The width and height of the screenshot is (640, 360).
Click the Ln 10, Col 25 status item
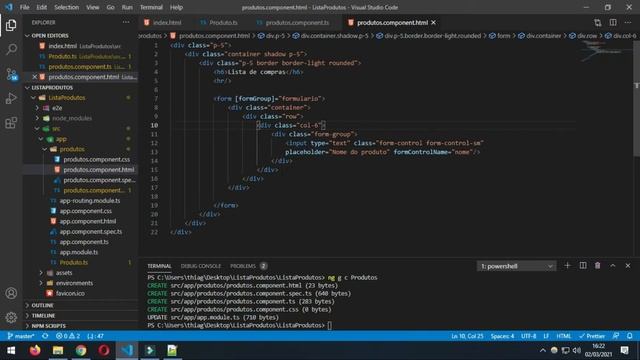[x=467, y=336]
